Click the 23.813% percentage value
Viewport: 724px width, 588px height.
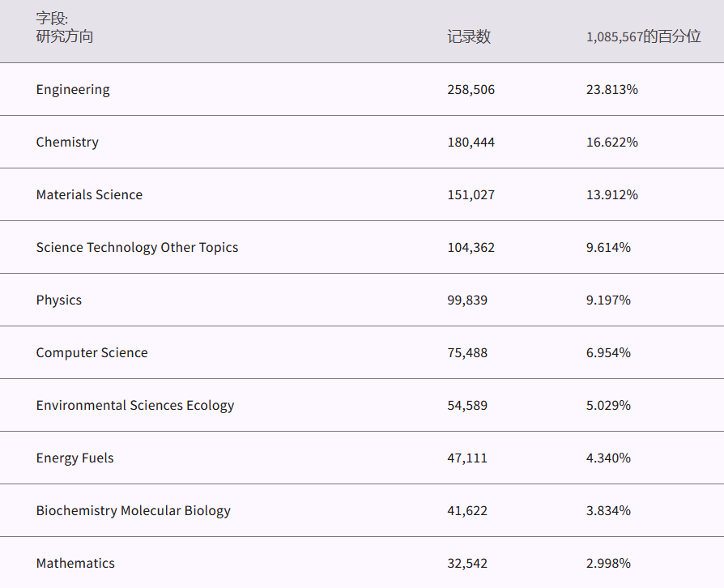[x=611, y=90]
